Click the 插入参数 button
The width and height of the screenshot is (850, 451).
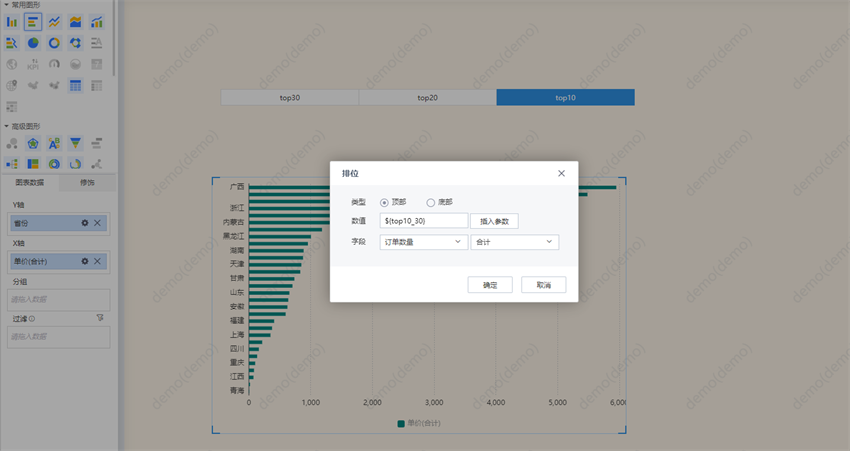click(494, 221)
